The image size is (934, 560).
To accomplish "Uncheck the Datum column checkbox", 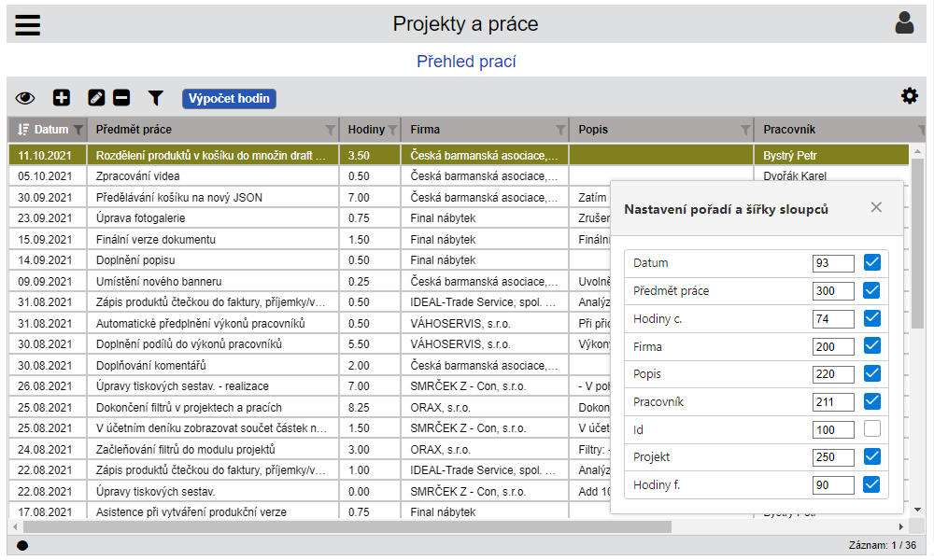I will (872, 263).
